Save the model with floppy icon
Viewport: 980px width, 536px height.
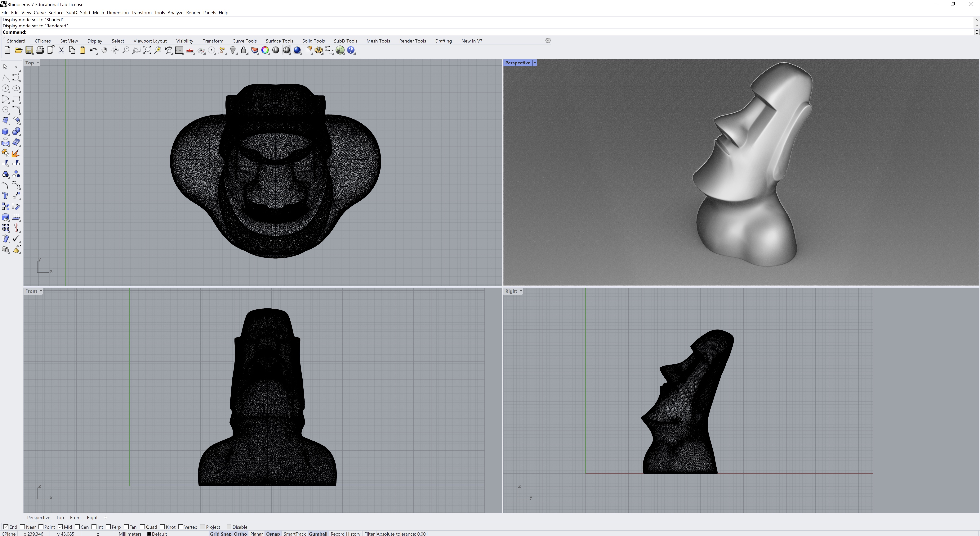29,50
